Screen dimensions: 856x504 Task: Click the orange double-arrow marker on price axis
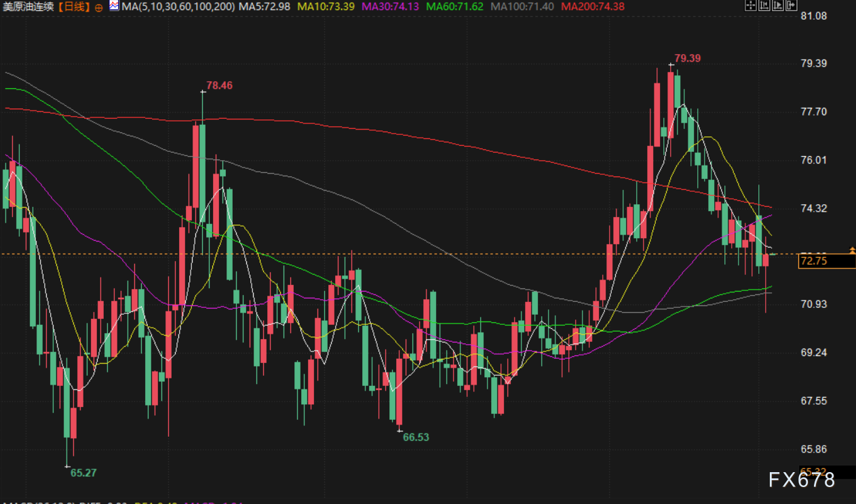[x=852, y=250]
